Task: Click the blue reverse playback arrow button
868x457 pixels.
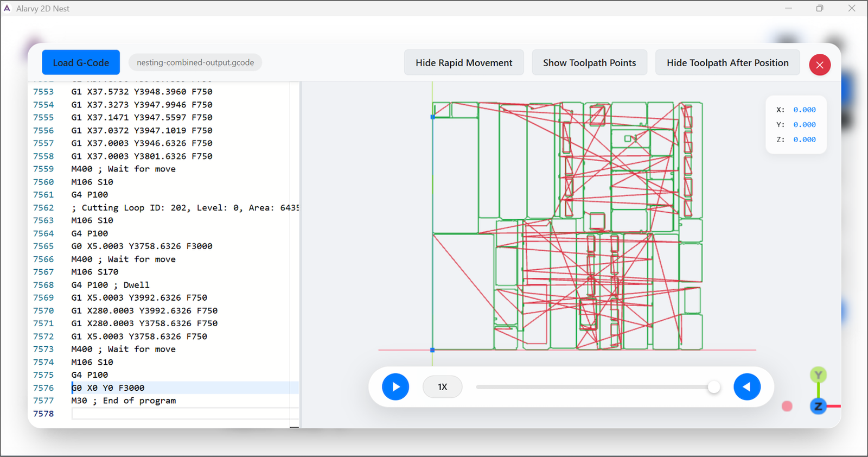Action: 747,387
